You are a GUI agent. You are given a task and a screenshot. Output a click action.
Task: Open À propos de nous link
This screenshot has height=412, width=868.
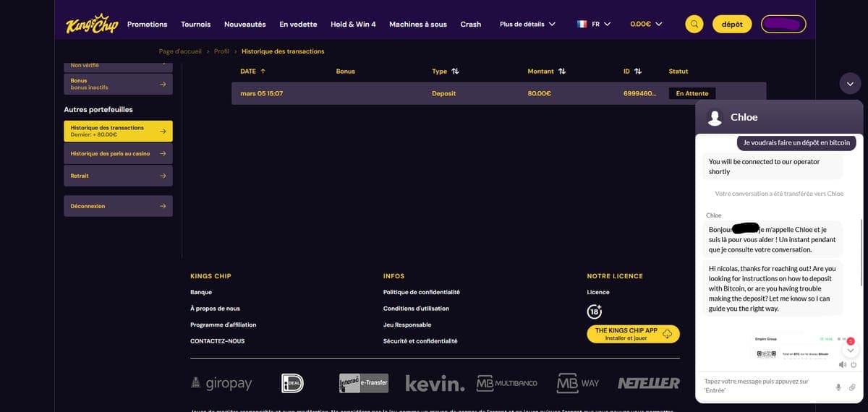pyautogui.click(x=215, y=309)
